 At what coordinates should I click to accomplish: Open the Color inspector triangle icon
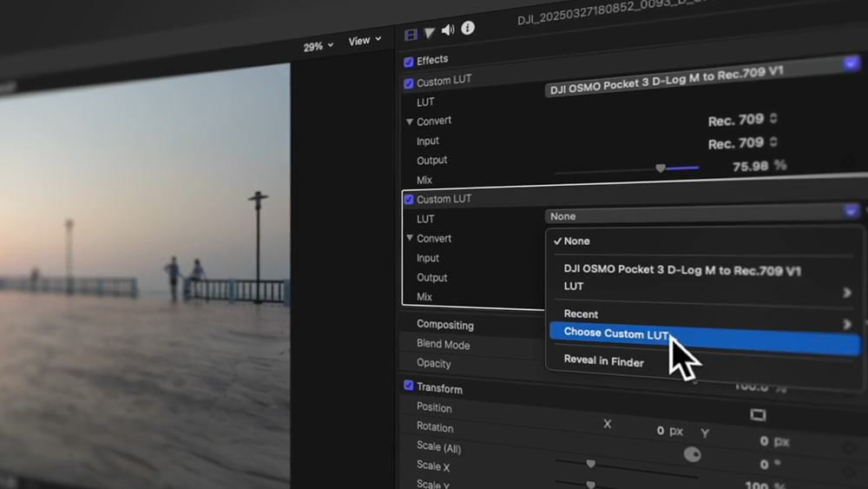pyautogui.click(x=429, y=33)
